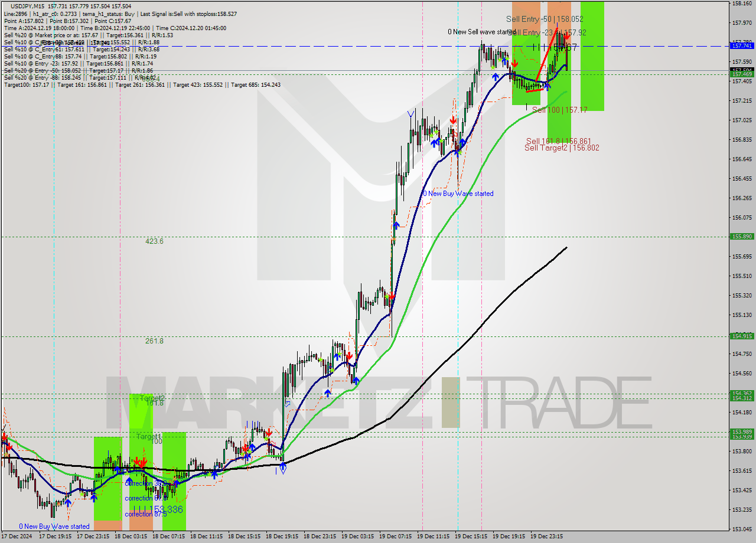Click '0 New Buy Wave started' label mid-chart
Image resolution: width=756 pixels, height=543 pixels.
(458, 194)
